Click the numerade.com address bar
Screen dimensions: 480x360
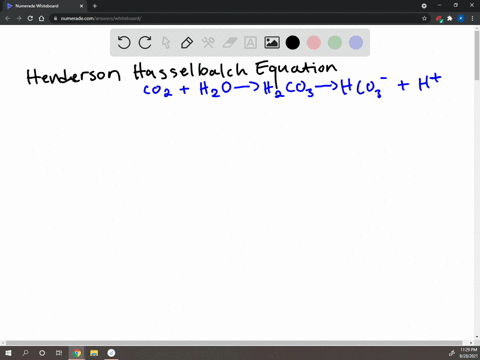(238, 18)
